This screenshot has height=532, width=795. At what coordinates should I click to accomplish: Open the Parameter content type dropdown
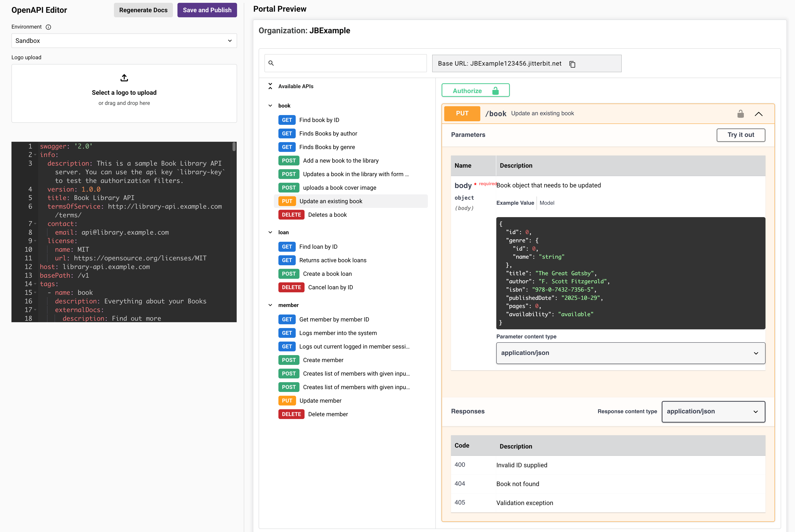(x=631, y=353)
